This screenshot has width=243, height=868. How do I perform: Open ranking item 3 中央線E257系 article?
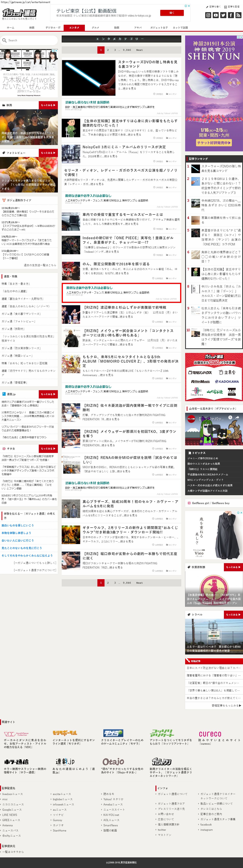pos(221,205)
